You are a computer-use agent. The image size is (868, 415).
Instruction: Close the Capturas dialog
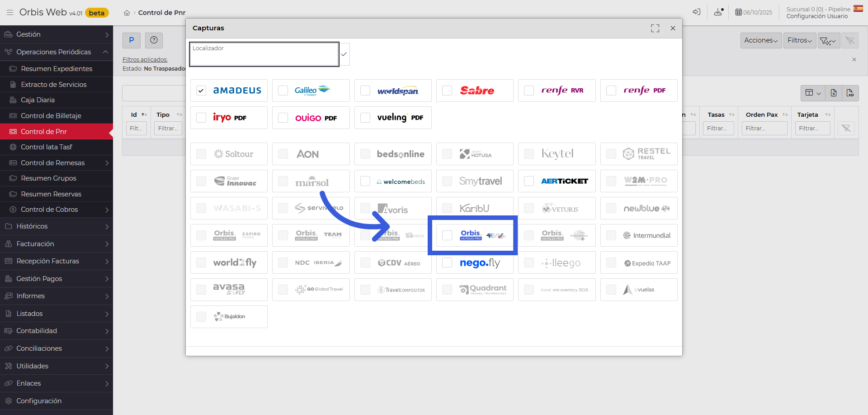pos(673,28)
